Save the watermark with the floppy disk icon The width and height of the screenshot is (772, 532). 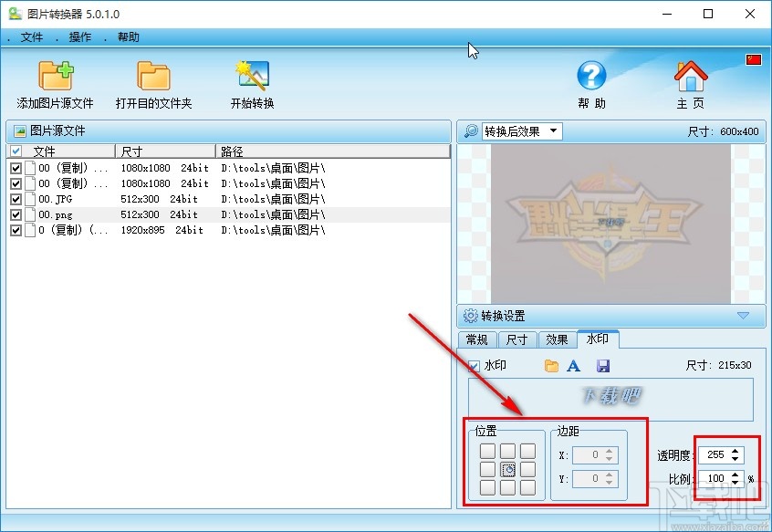pos(602,366)
